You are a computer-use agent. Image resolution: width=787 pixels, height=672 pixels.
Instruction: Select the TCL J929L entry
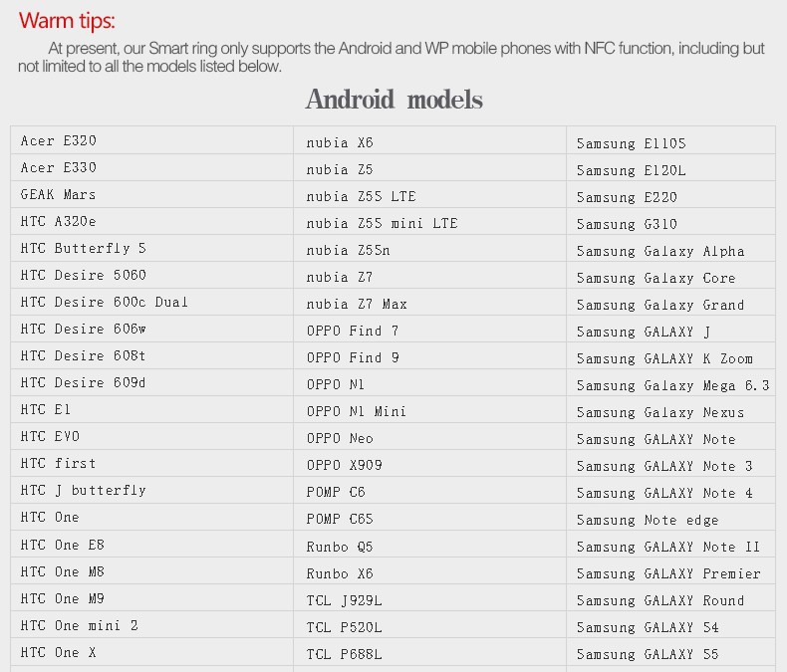pyautogui.click(x=344, y=600)
